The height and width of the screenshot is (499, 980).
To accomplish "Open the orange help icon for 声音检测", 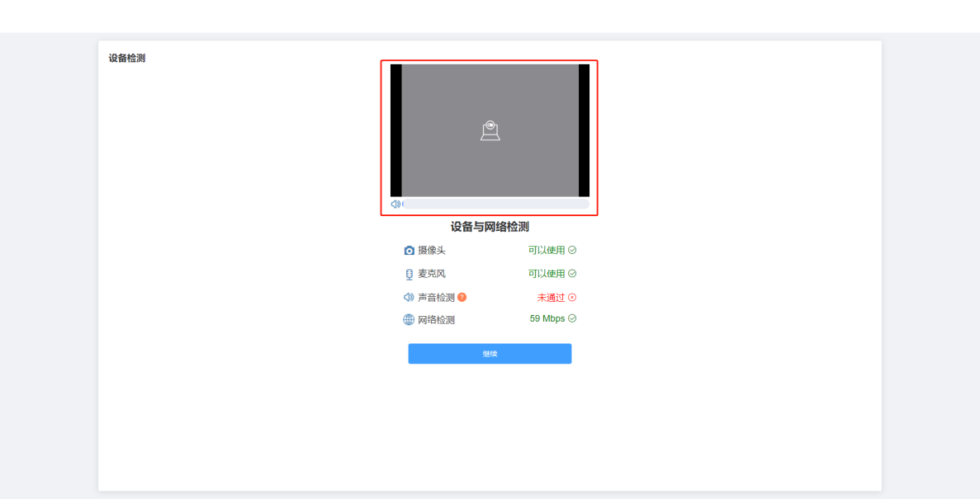I will [462, 297].
